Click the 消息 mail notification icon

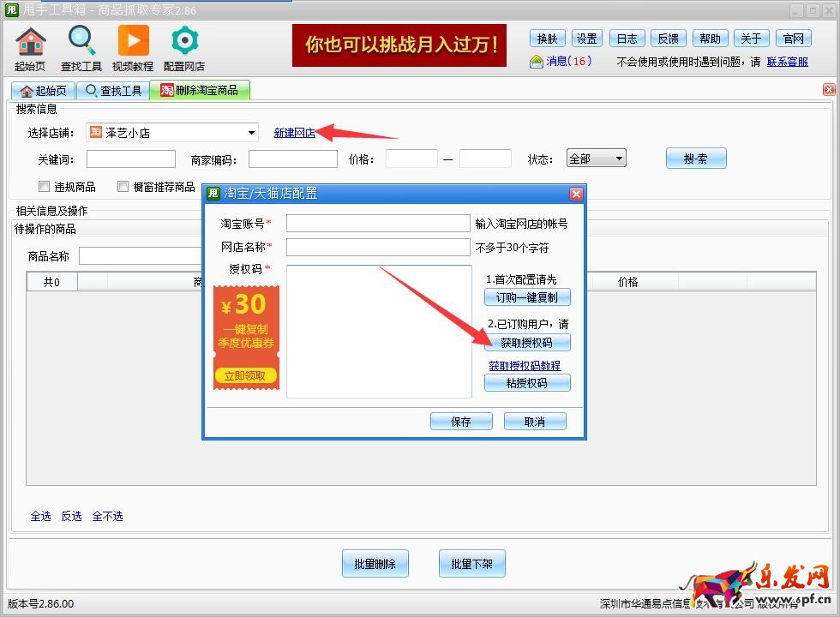pos(537,61)
